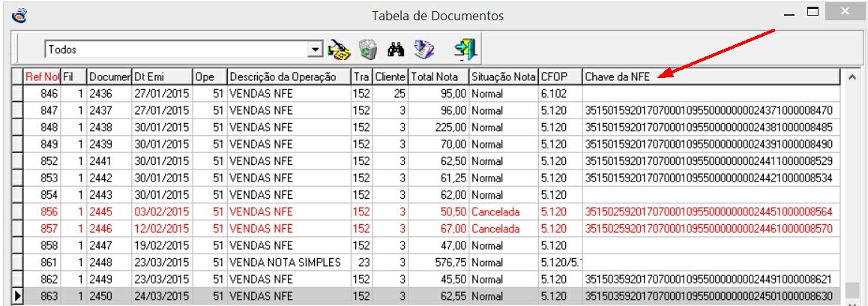Select Ref 846 cell
Image resolution: width=868 pixels, height=306 pixels.
coord(42,94)
